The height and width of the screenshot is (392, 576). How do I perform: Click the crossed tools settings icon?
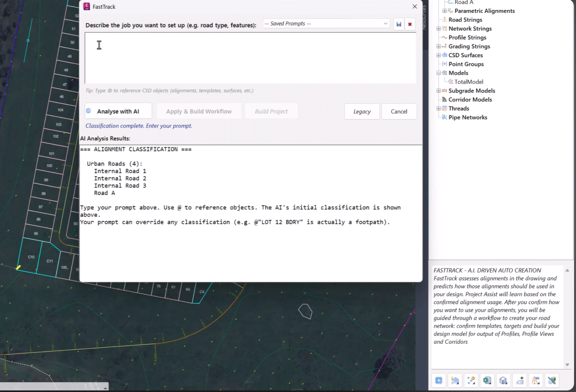tap(552, 380)
